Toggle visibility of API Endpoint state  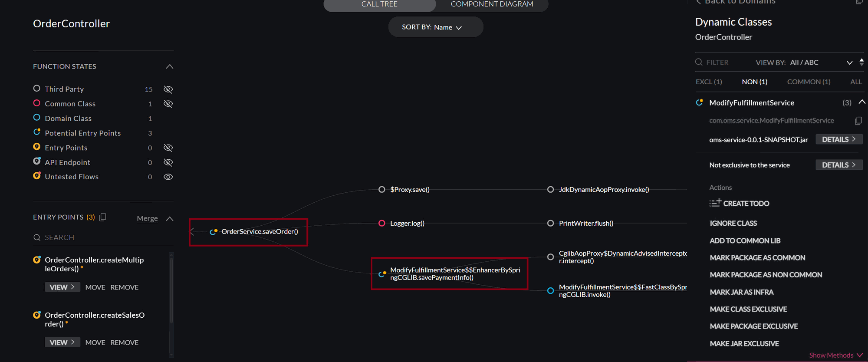[168, 162]
